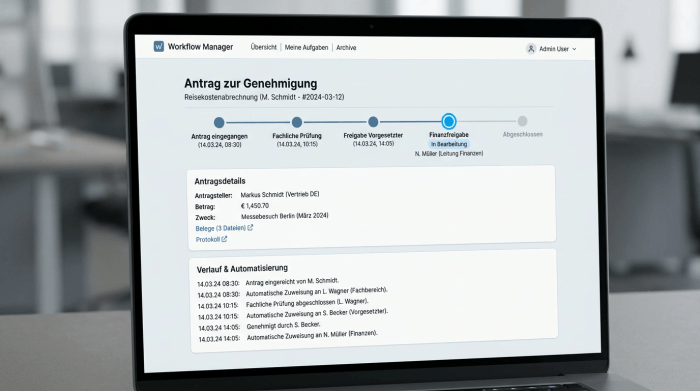The image size is (700, 391).
Task: Click external-link icon beside Protokoll
Action: [224, 239]
